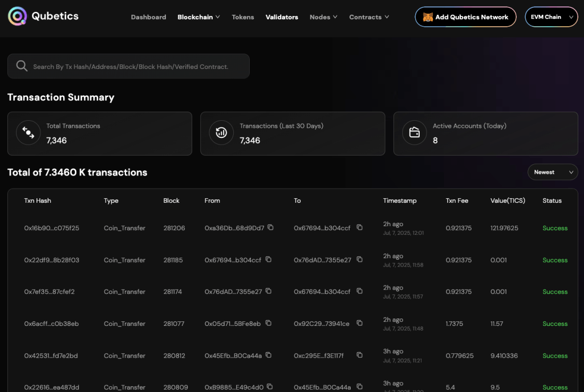Open transaction hash 0x16b90...c075f25

pyautogui.click(x=51, y=228)
